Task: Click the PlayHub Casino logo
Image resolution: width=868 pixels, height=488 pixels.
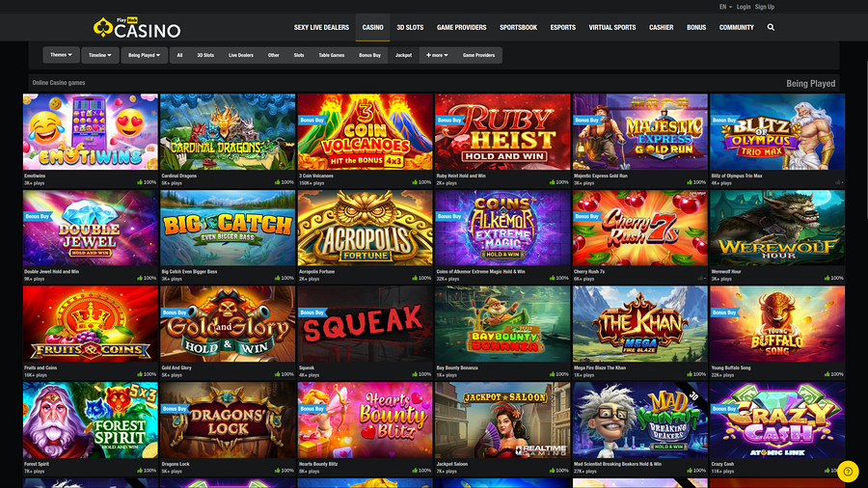Action: point(137,28)
